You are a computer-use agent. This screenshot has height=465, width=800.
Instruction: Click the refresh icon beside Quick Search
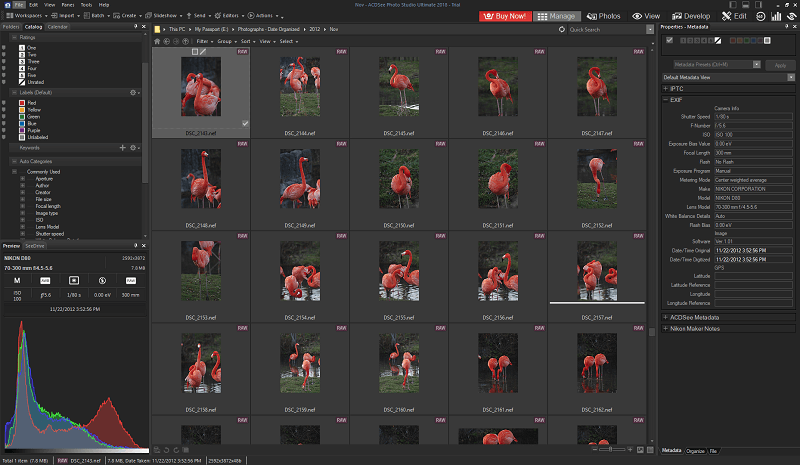562,29
